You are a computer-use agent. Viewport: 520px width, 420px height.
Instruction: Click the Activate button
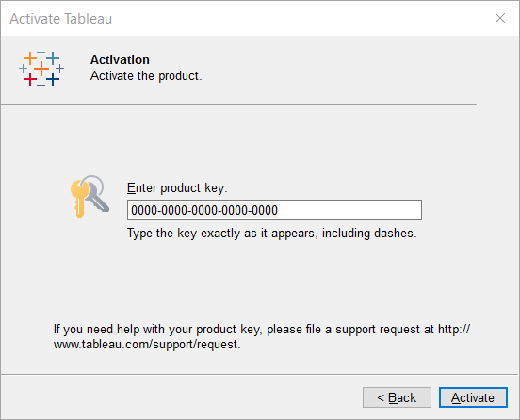coord(473,397)
